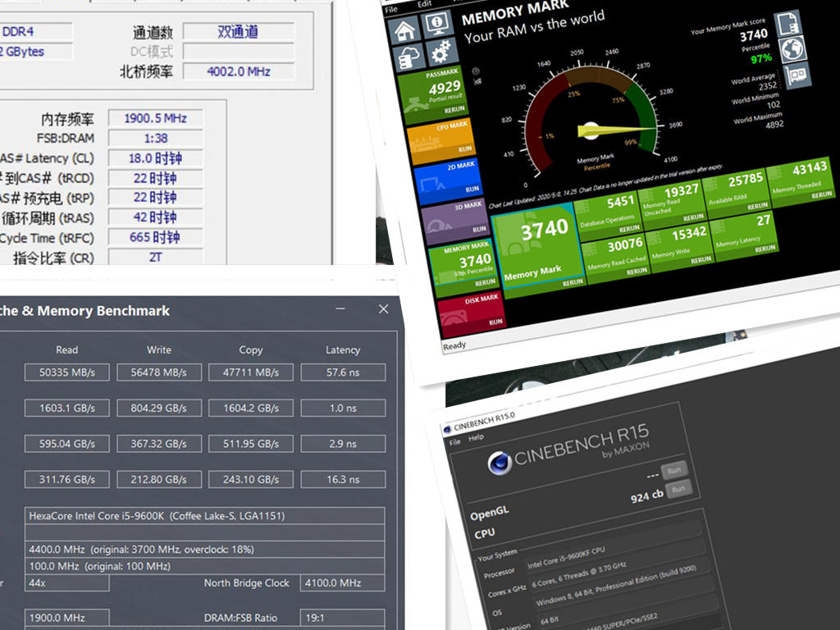
Task: Click Run for the CPU test in Cinebench
Action: click(678, 489)
